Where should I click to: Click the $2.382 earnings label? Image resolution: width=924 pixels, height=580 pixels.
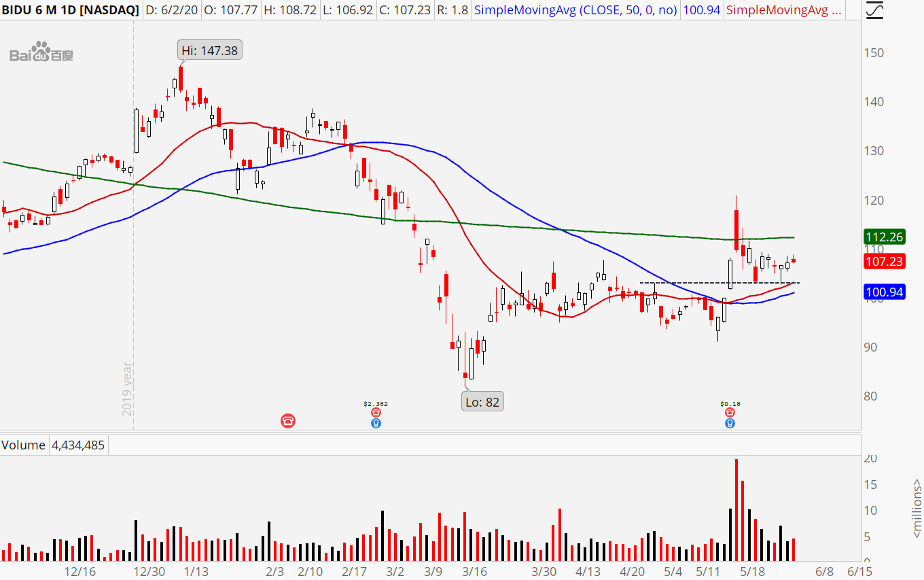tap(376, 404)
